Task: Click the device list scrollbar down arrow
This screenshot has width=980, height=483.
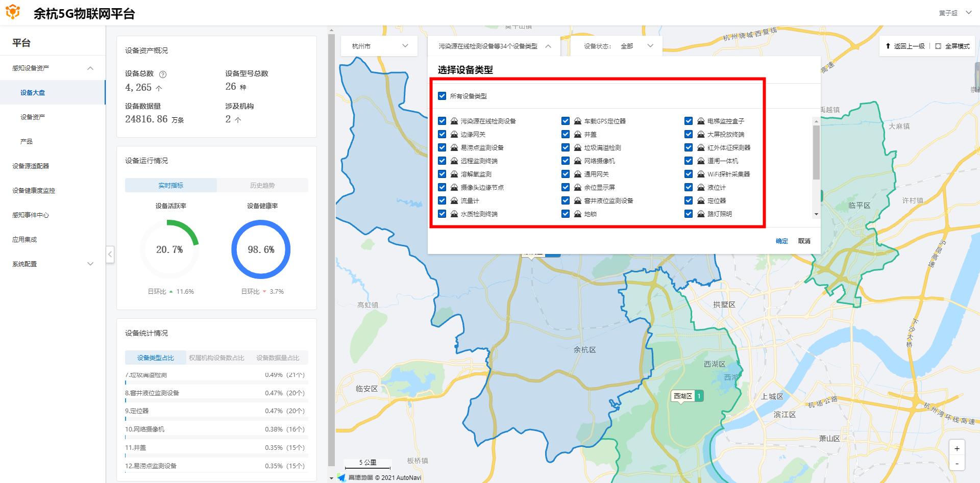Action: (816, 214)
